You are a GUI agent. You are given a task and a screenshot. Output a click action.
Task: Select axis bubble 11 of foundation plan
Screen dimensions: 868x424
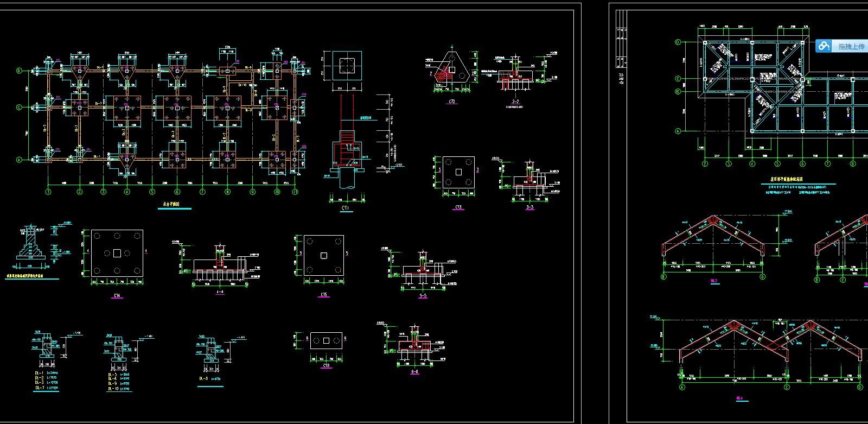coord(295,192)
